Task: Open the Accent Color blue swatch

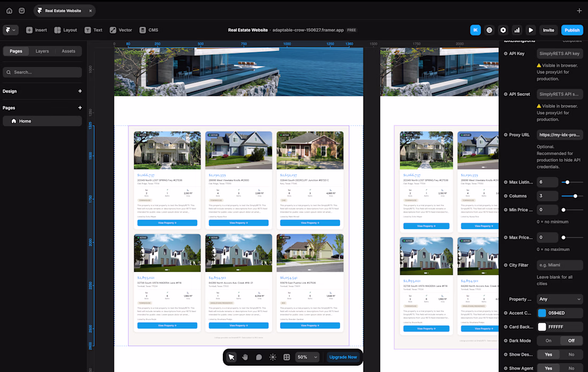Action: click(542, 313)
